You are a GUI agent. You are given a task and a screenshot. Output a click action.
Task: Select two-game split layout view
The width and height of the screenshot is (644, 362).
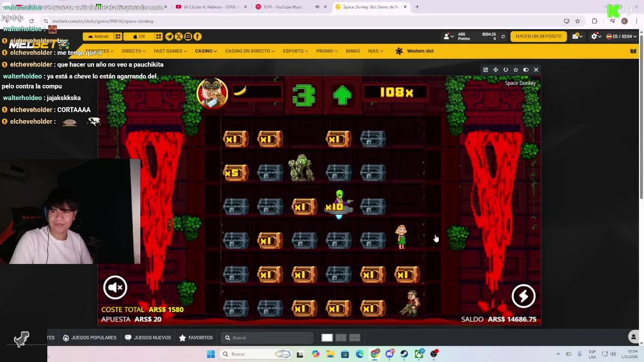click(341, 338)
